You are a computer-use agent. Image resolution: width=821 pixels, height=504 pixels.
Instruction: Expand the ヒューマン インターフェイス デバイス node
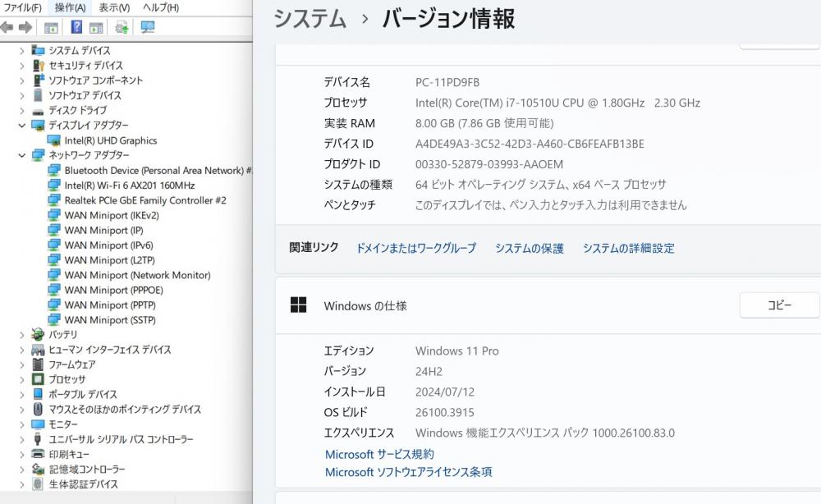click(x=21, y=350)
